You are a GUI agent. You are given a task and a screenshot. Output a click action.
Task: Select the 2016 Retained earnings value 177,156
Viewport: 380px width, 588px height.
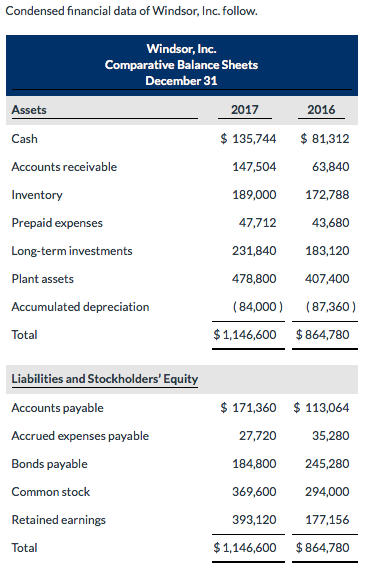(x=327, y=520)
